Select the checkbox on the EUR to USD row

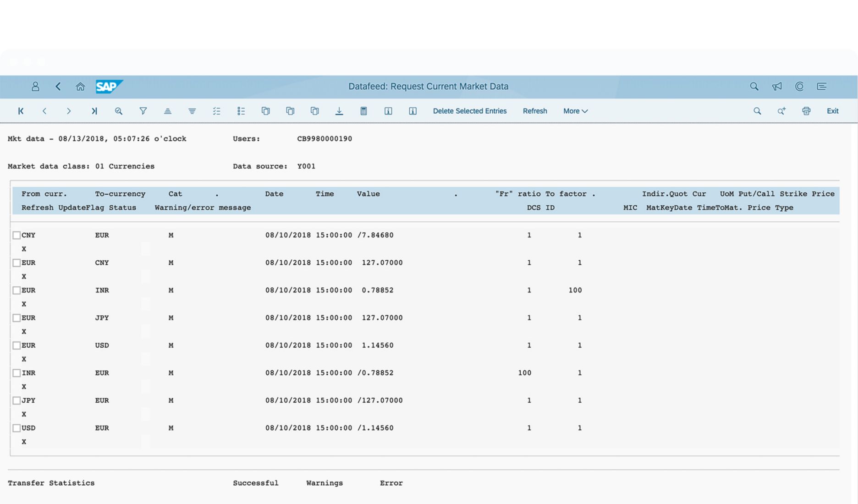pyautogui.click(x=16, y=345)
